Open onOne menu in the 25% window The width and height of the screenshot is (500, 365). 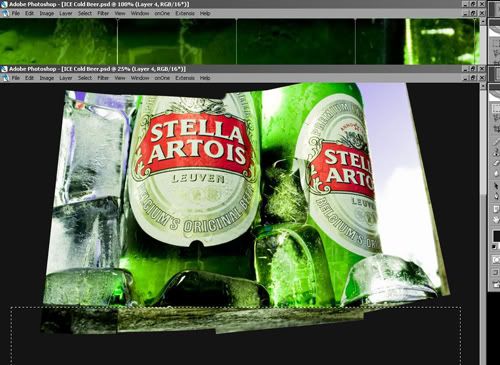click(162, 78)
